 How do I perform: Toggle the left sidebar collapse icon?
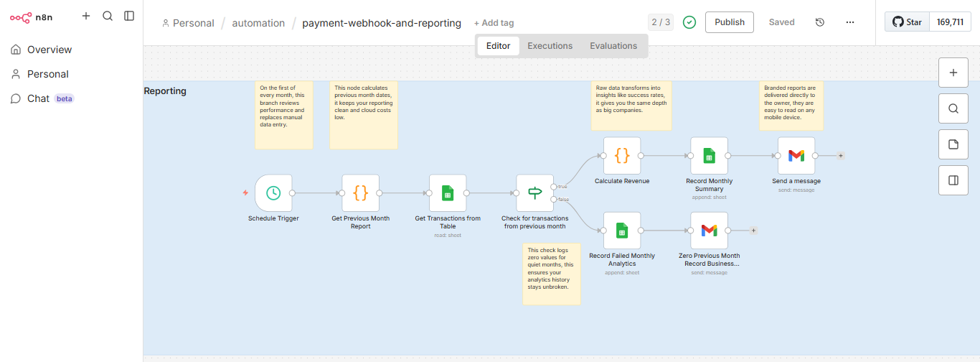click(x=129, y=16)
